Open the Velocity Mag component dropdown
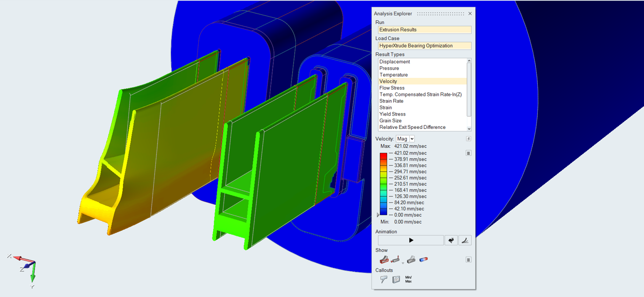 pos(405,139)
